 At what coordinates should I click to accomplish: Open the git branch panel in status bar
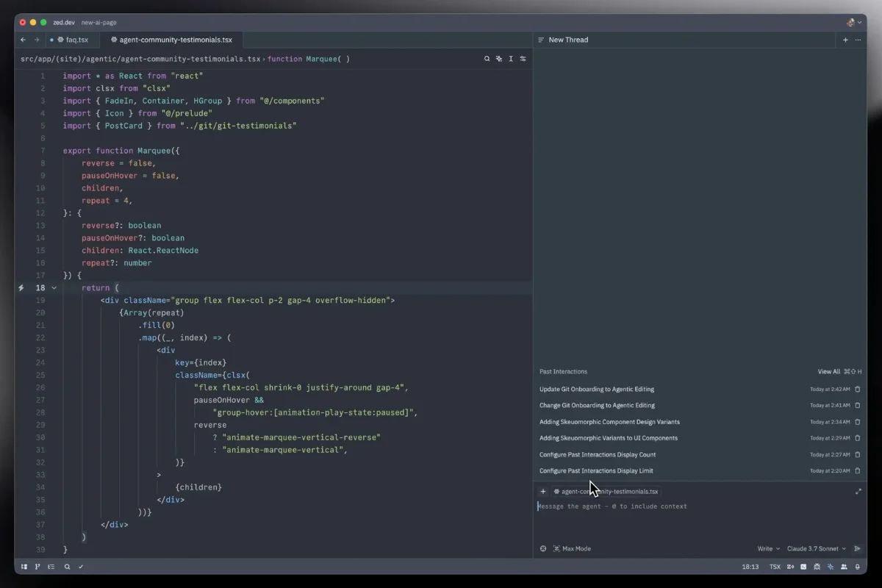(x=37, y=567)
